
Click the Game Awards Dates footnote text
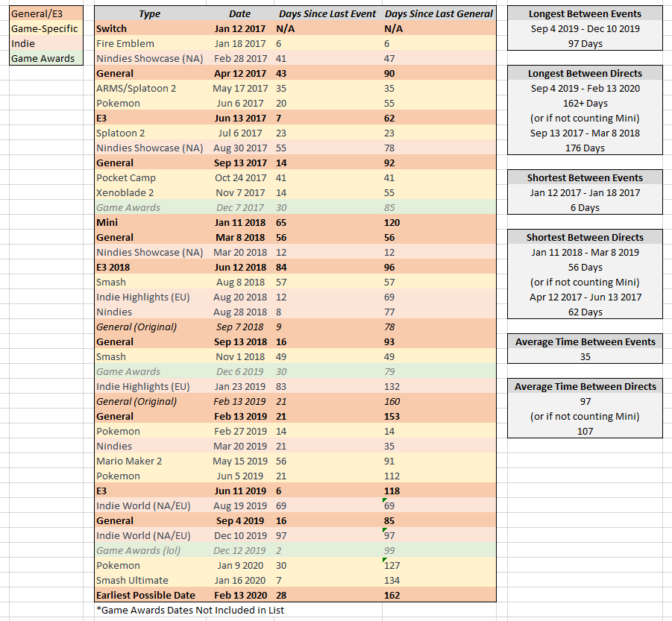pyautogui.click(x=189, y=610)
